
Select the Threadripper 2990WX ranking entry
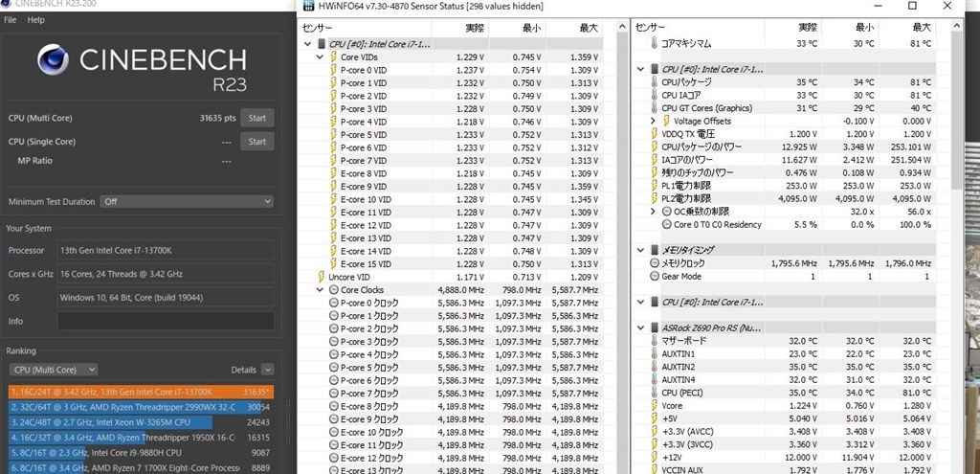(x=142, y=407)
